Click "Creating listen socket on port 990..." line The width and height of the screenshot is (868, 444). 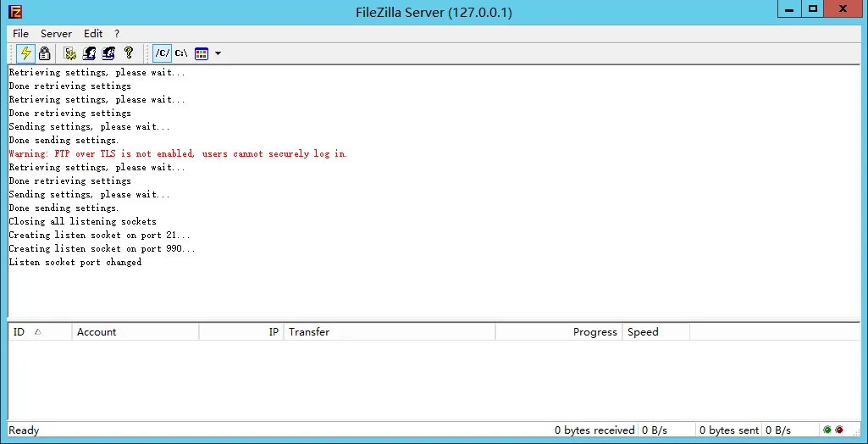(x=102, y=248)
